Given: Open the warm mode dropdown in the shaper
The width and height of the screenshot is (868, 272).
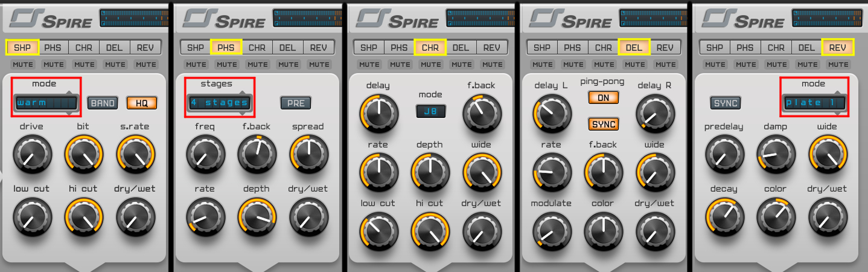Looking at the screenshot, I should point(46,103).
